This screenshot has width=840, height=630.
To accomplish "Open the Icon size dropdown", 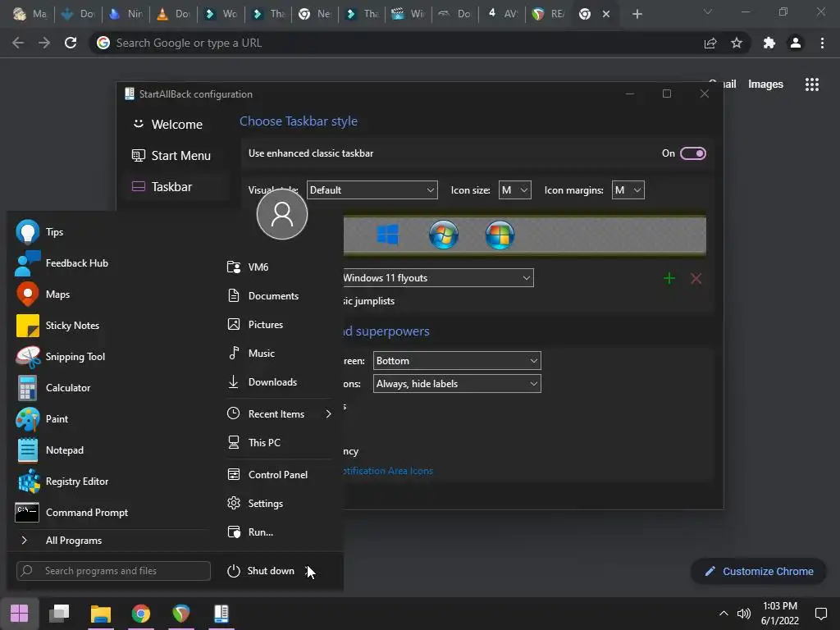I will [514, 189].
